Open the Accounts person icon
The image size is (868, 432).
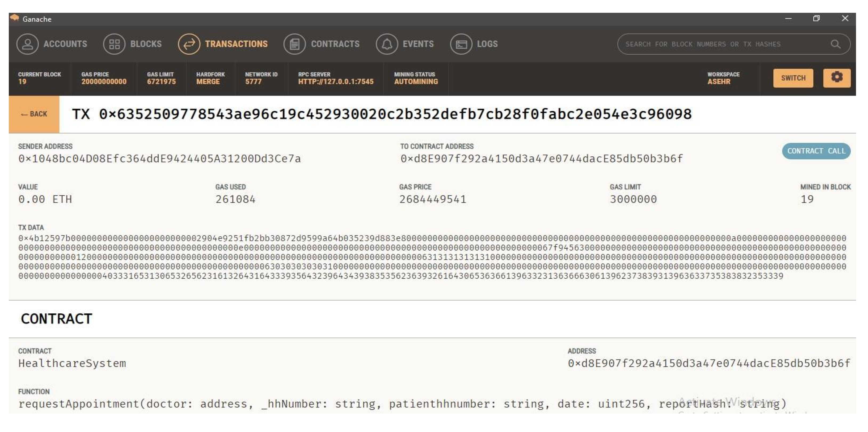27,44
